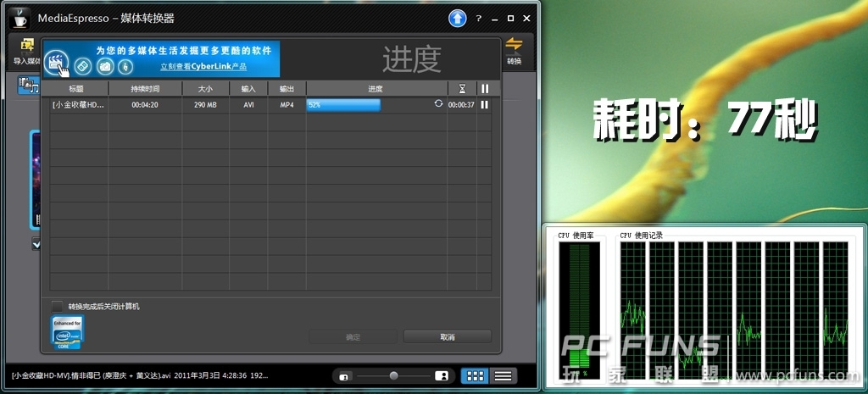Enable shutdown computer after conversion checkbox
The height and width of the screenshot is (394, 868).
click(x=57, y=306)
